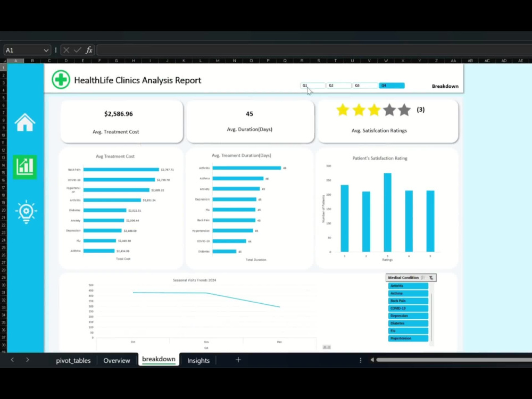Viewport: 532px width, 399px height.
Task: Select the Q2 quarter slicer button
Action: [x=338, y=86]
